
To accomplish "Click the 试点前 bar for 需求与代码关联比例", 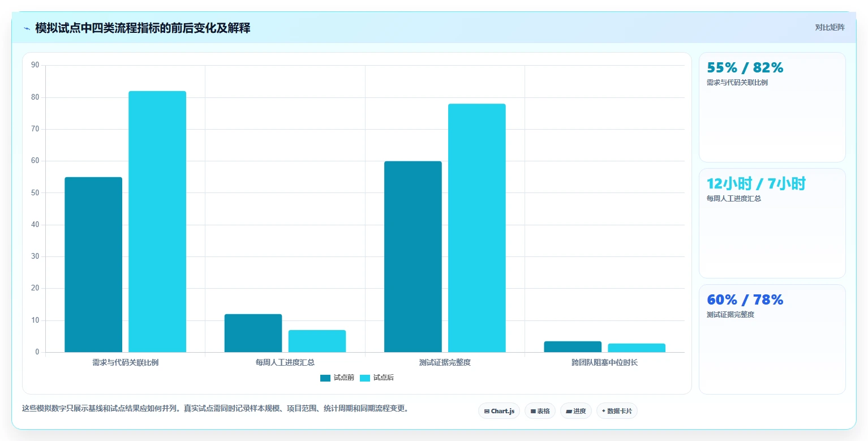I will pos(93,264).
